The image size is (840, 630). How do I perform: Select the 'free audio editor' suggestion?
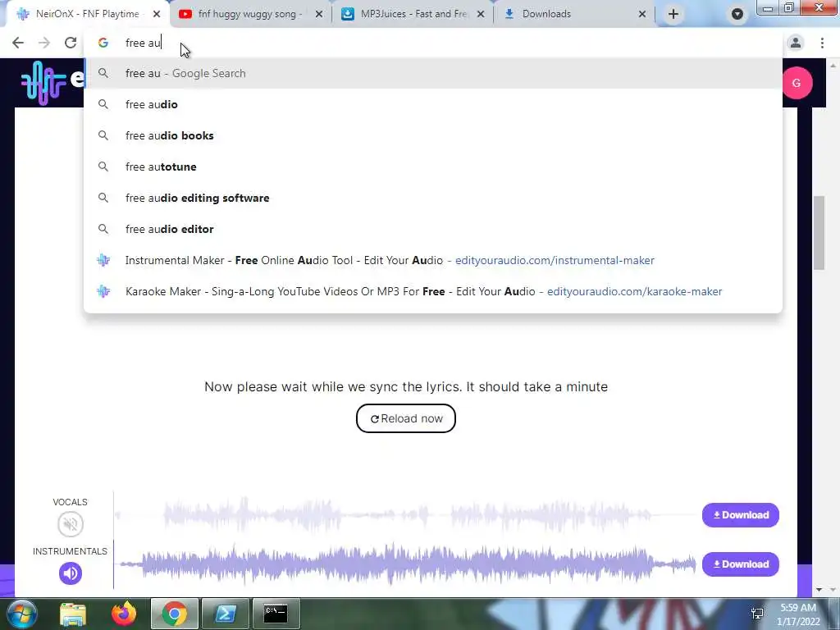433,229
